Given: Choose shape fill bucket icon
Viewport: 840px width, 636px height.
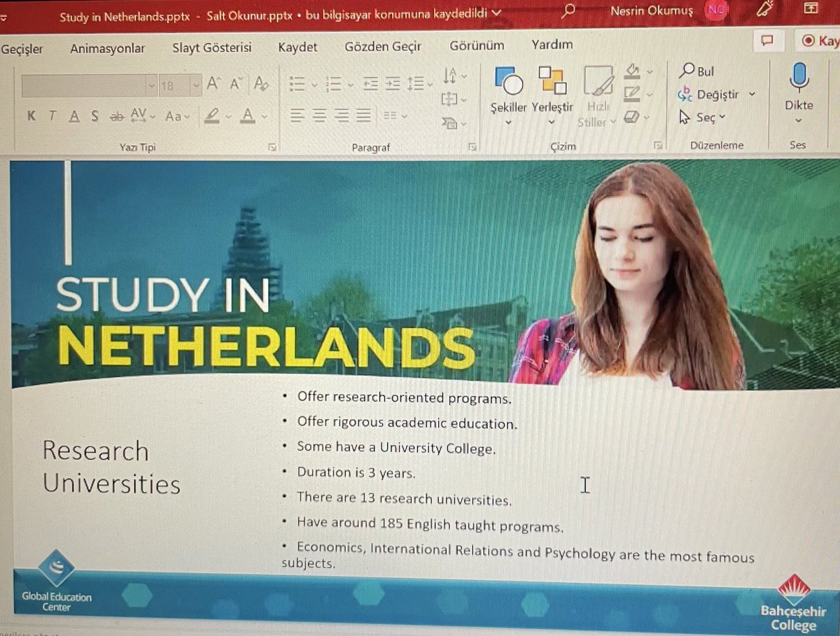Looking at the screenshot, I should 633,71.
